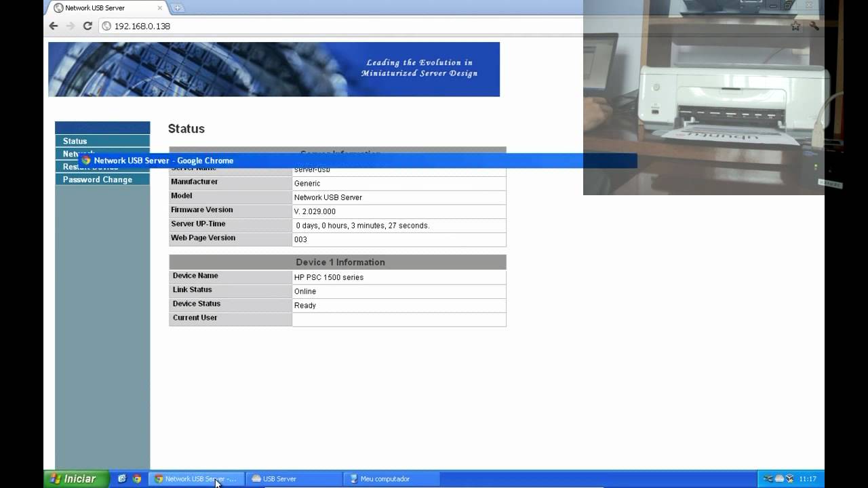Select the Model value Network USB Server
The width and height of the screenshot is (868, 488).
[x=328, y=198]
